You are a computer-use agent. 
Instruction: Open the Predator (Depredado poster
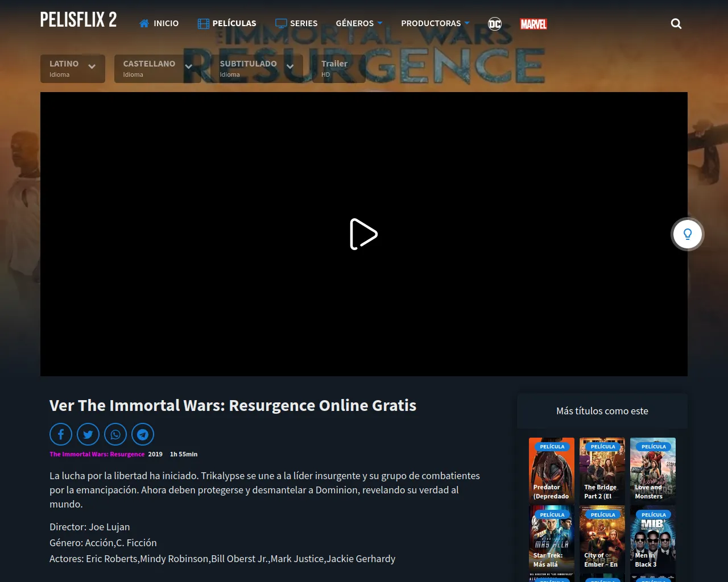552,471
